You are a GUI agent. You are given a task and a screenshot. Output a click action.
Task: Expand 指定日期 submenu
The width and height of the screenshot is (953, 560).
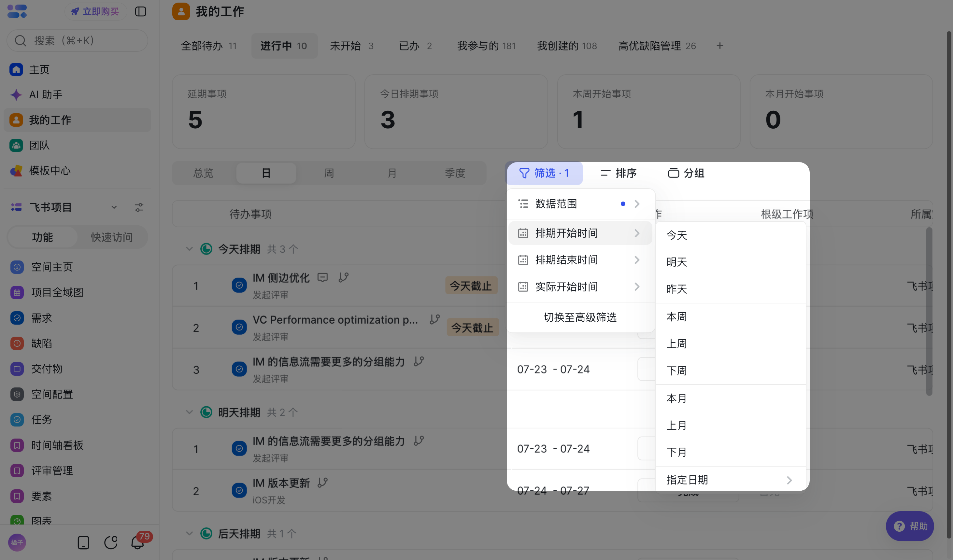731,480
